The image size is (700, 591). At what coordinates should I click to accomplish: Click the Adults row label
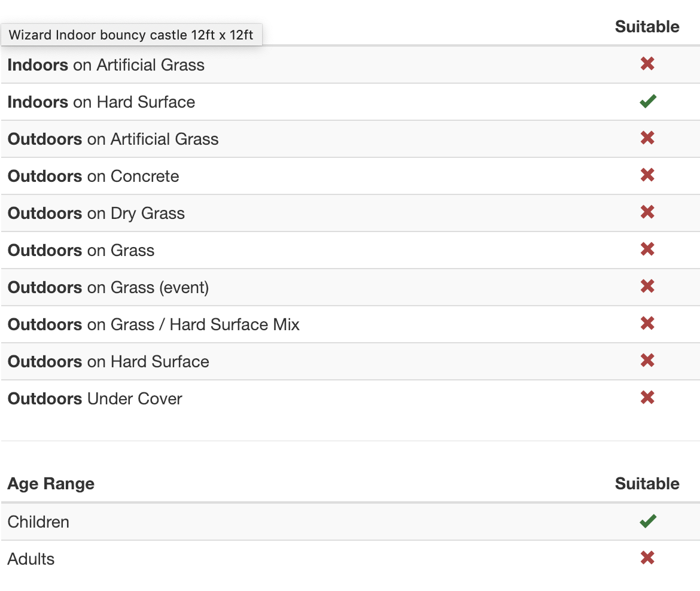pyautogui.click(x=31, y=559)
